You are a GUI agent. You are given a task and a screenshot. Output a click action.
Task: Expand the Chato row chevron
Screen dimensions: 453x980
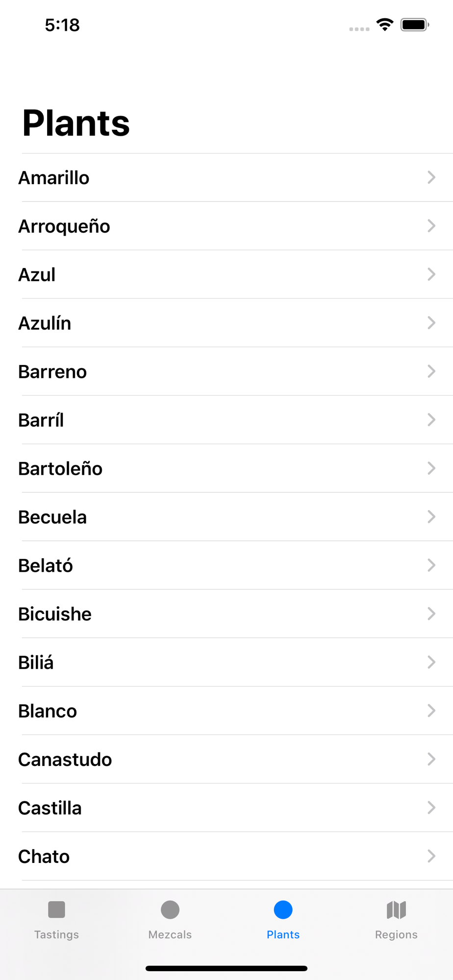click(x=431, y=856)
